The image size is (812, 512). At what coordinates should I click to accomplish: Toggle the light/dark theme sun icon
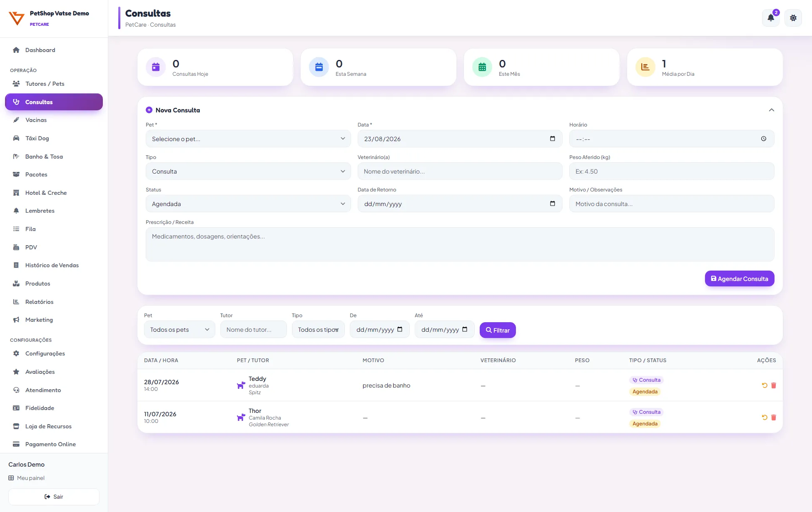[793, 18]
